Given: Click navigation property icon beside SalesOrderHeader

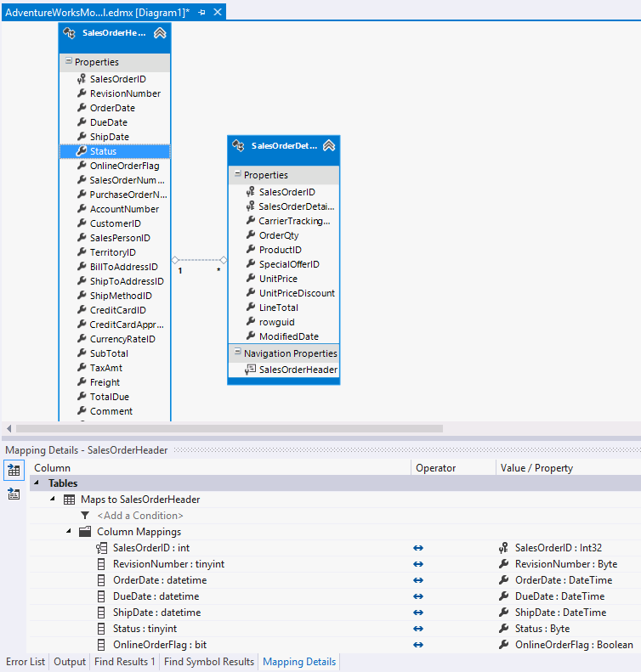Looking at the screenshot, I should tap(251, 370).
